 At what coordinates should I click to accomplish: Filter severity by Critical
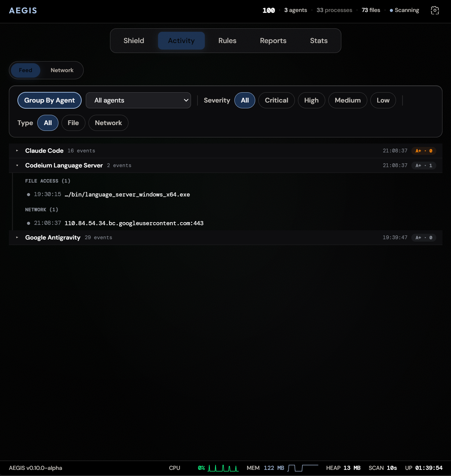pos(276,100)
